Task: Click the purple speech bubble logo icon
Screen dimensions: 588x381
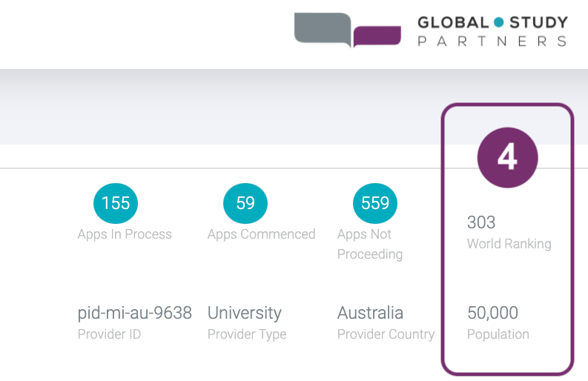Action: 377,36
